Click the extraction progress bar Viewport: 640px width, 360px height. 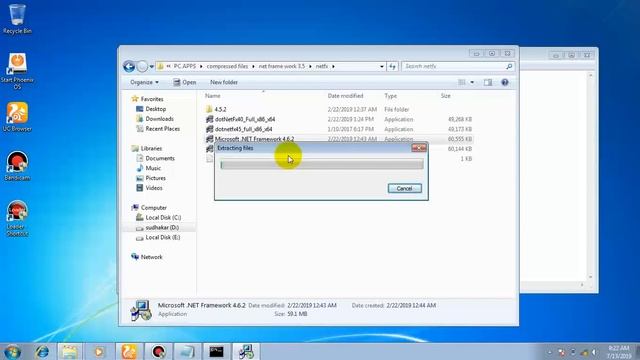[x=322, y=164]
